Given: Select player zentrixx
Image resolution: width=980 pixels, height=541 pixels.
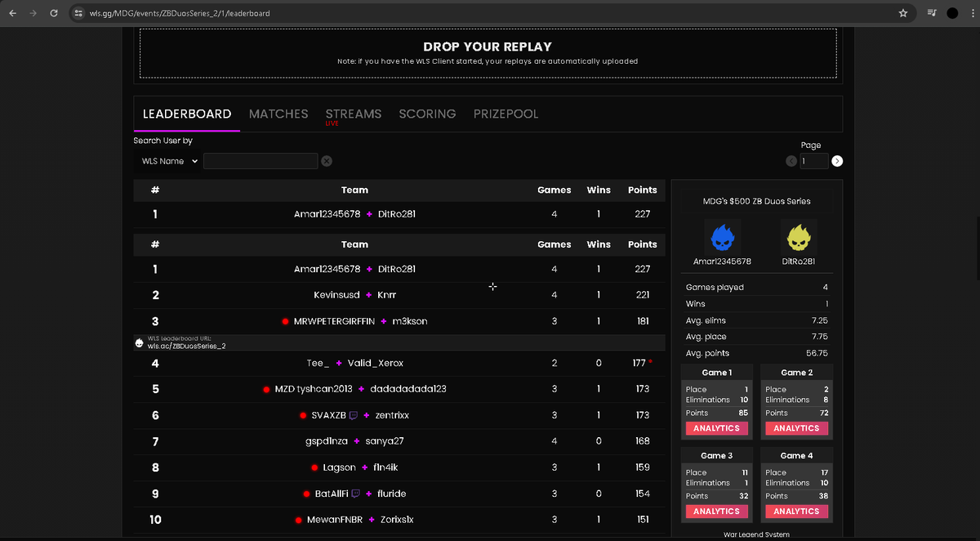Looking at the screenshot, I should pos(392,416).
